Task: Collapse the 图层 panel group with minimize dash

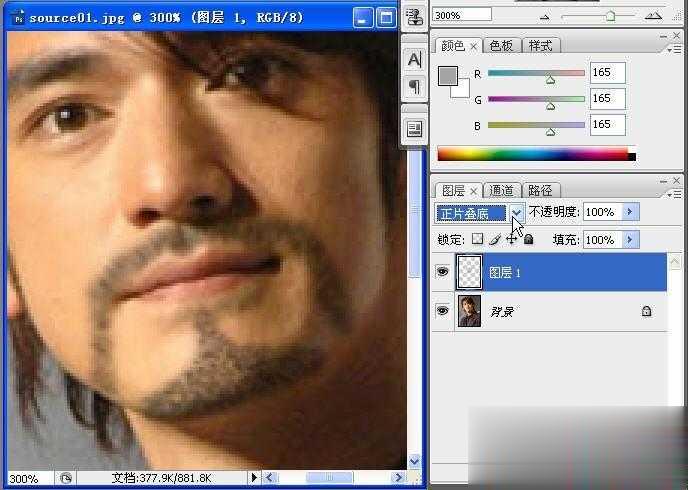Action: (663, 181)
